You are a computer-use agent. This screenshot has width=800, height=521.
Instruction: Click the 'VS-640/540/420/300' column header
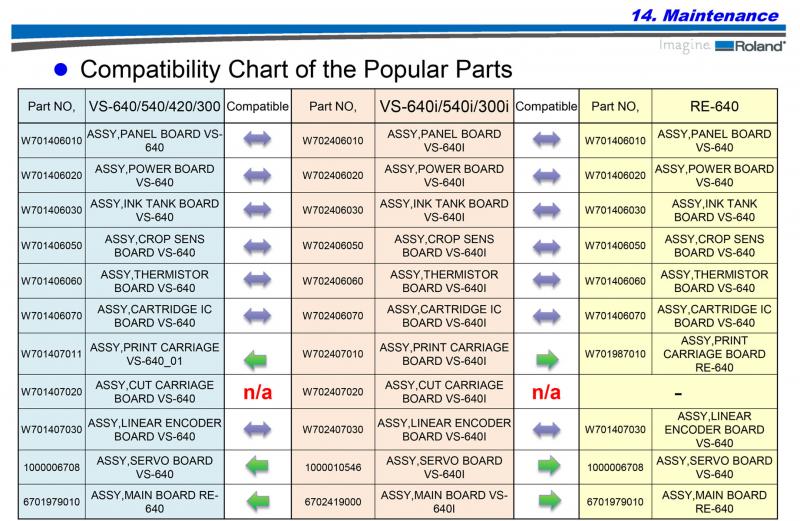click(155, 107)
